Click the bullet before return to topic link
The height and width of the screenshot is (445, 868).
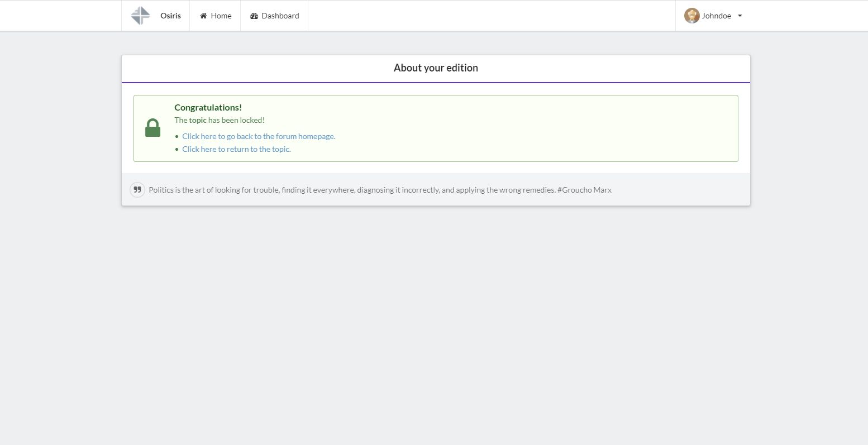177,149
